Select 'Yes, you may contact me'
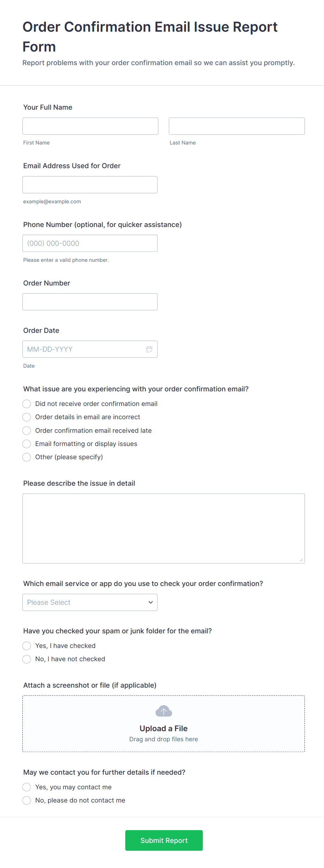This screenshot has height=868, width=324. point(27,787)
